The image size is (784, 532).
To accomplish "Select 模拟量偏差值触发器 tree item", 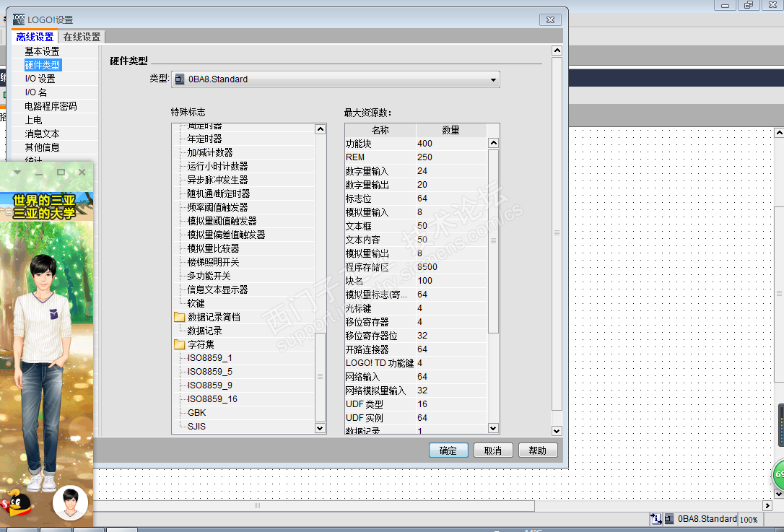I will pos(226,235).
